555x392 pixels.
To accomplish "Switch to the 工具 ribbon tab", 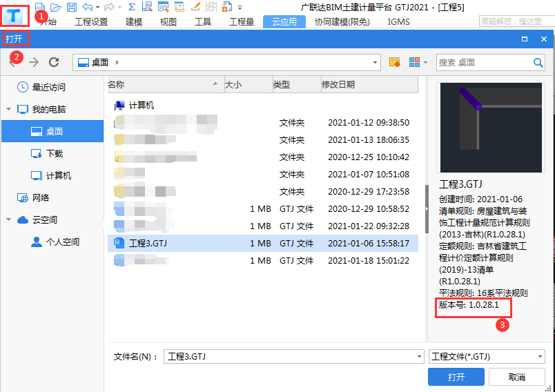I will coord(203,22).
